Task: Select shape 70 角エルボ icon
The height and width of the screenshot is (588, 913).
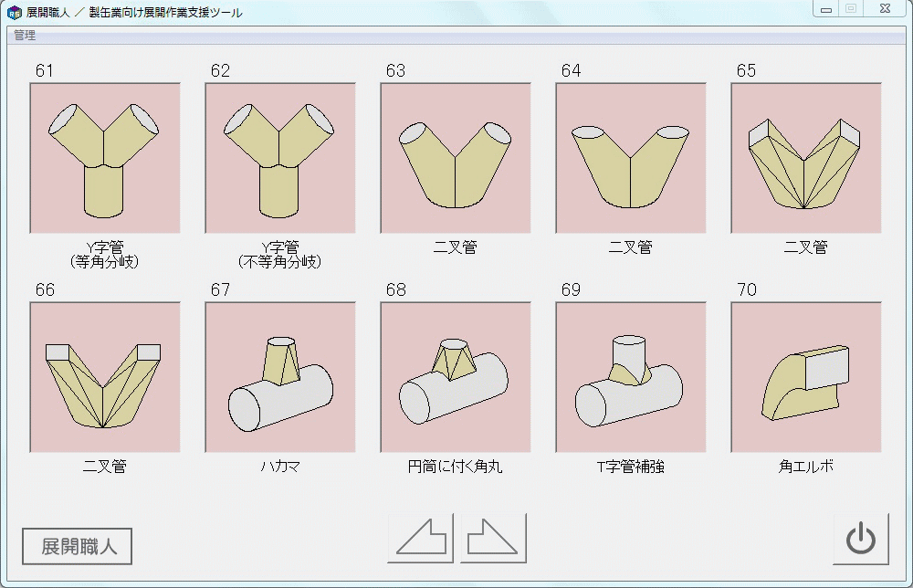Action: [x=806, y=377]
